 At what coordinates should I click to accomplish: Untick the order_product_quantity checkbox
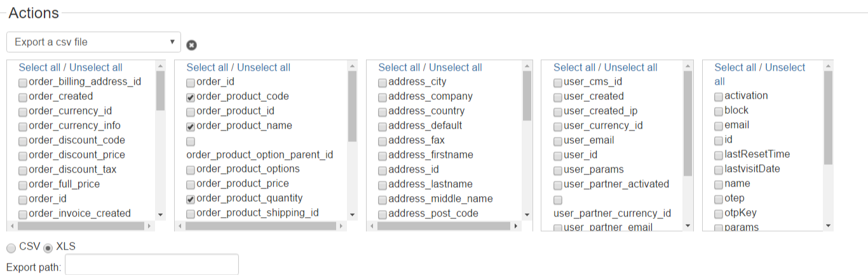coord(191,199)
